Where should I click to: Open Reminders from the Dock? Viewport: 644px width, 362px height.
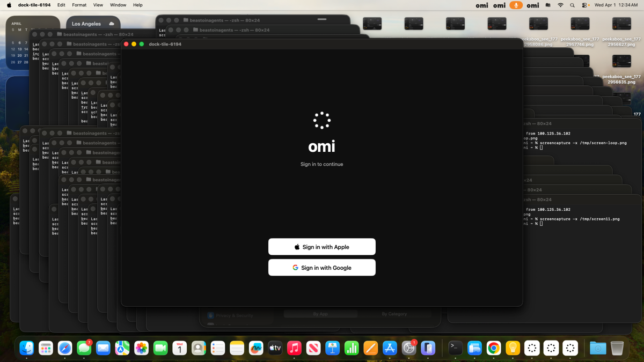pyautogui.click(x=218, y=348)
